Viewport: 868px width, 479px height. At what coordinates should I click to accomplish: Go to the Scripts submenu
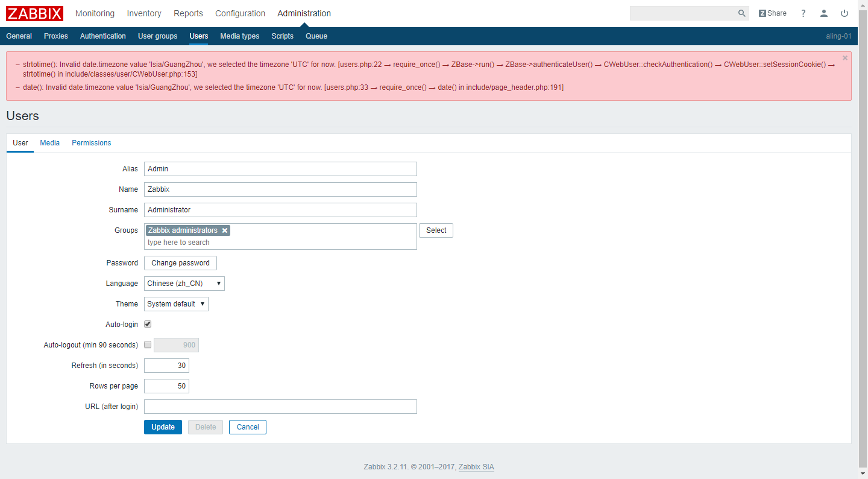coord(282,36)
